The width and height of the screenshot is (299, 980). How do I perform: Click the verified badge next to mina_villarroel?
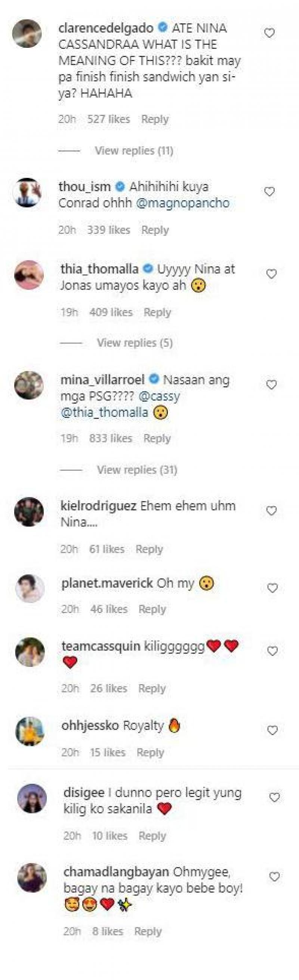[154, 378]
